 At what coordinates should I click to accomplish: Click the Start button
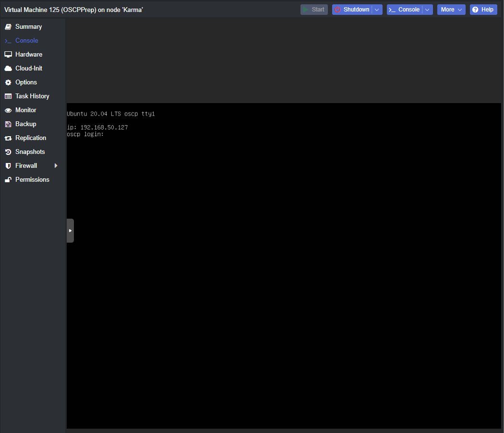(314, 10)
